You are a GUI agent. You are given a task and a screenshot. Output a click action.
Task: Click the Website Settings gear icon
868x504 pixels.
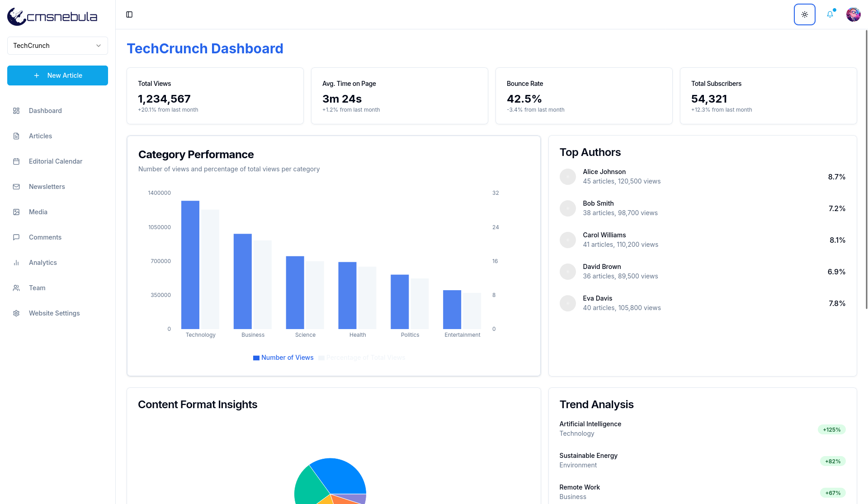[x=16, y=313]
